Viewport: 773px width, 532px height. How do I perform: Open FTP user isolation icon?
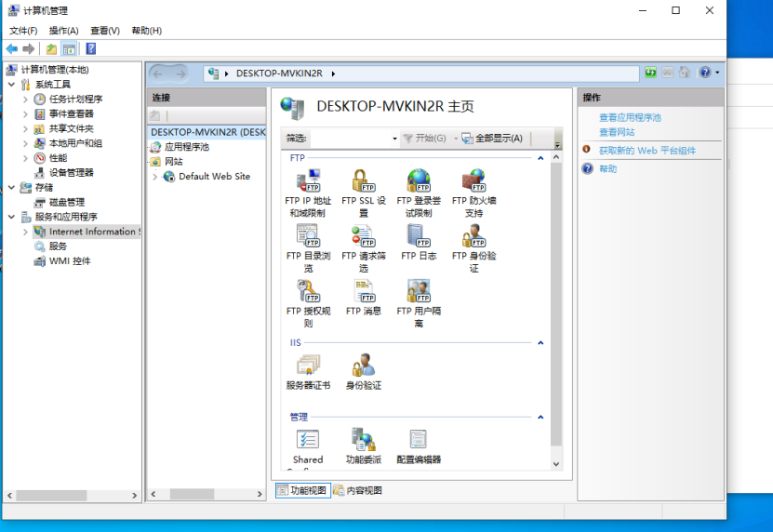pos(419,303)
